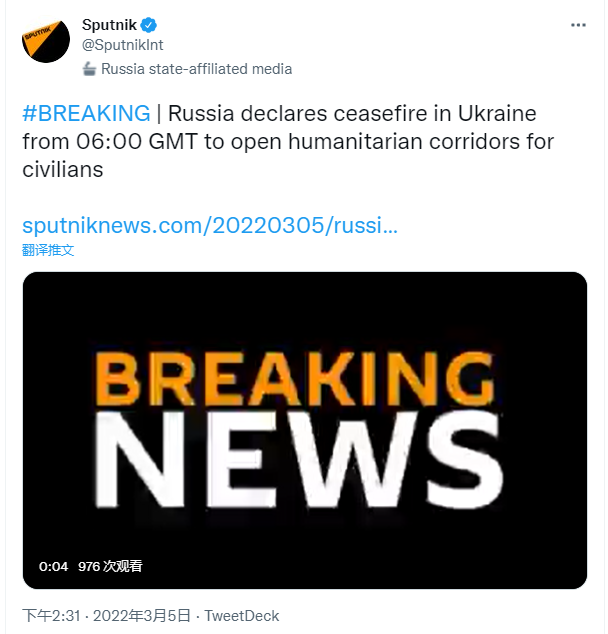Viewport: 608px width, 634px height.
Task: Click the 976 次观看 view count
Action: (110, 566)
